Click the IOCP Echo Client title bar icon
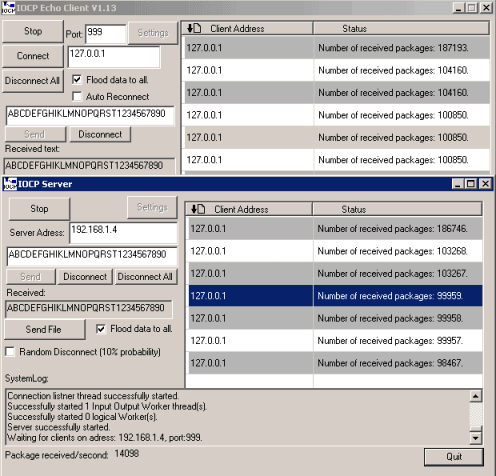The height and width of the screenshot is (476, 496). pyautogui.click(x=8, y=8)
